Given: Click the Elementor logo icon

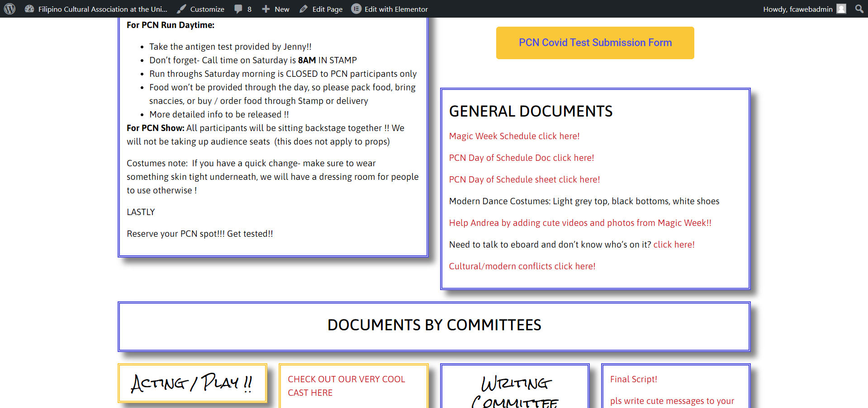Looking at the screenshot, I should click(356, 9).
